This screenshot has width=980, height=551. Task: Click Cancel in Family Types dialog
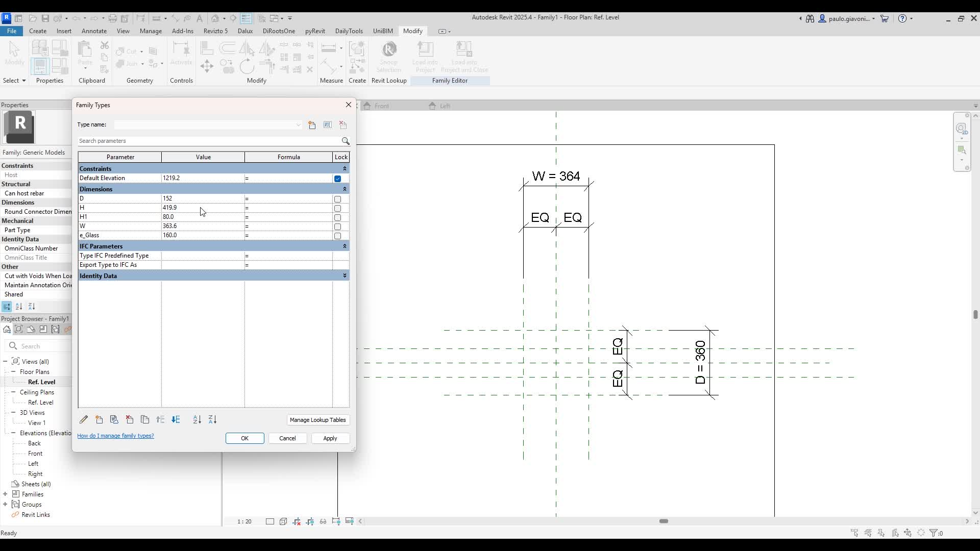point(287,438)
